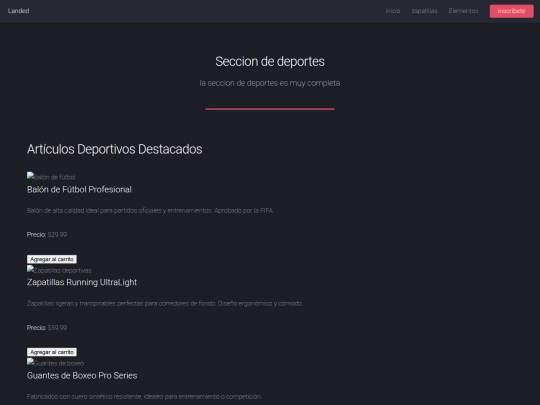Viewport: 540px width, 405px height.
Task: Select the Seccion de deportes heading
Action: tap(270, 62)
